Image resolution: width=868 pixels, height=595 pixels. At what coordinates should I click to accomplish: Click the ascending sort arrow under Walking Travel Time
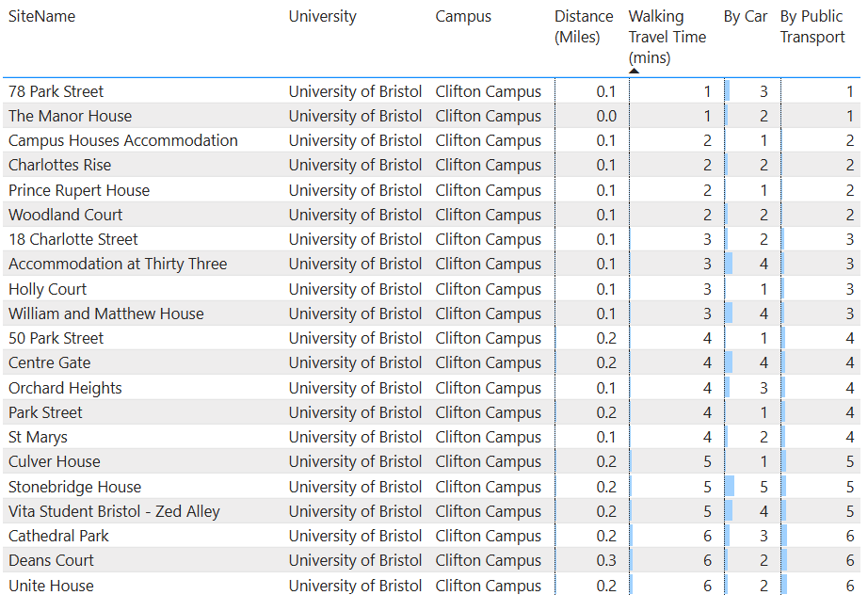pyautogui.click(x=635, y=71)
